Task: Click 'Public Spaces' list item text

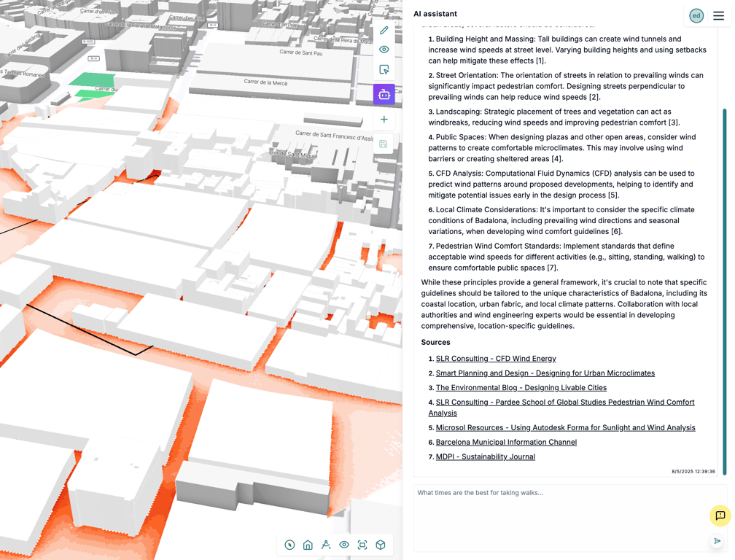Action: pyautogui.click(x=562, y=148)
